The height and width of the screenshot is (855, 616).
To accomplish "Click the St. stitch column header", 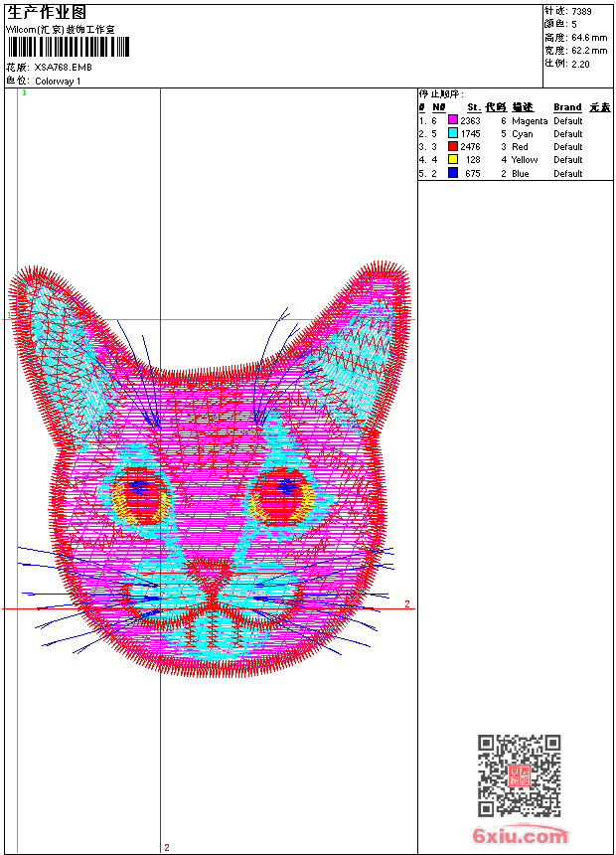I will click(474, 107).
